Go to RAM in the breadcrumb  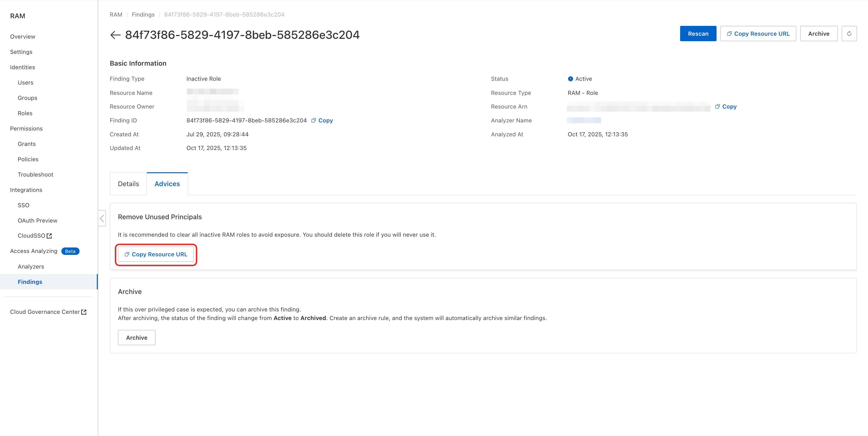116,14
